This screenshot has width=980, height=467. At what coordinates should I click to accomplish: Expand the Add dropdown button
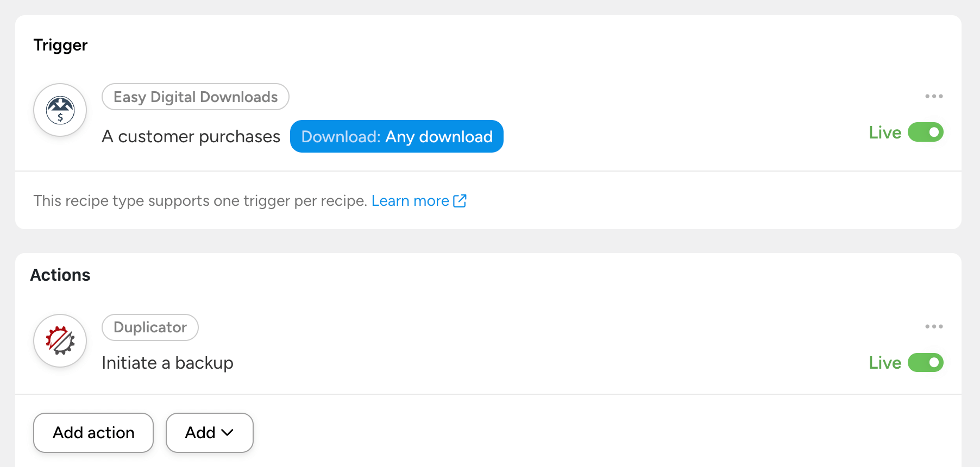point(209,433)
